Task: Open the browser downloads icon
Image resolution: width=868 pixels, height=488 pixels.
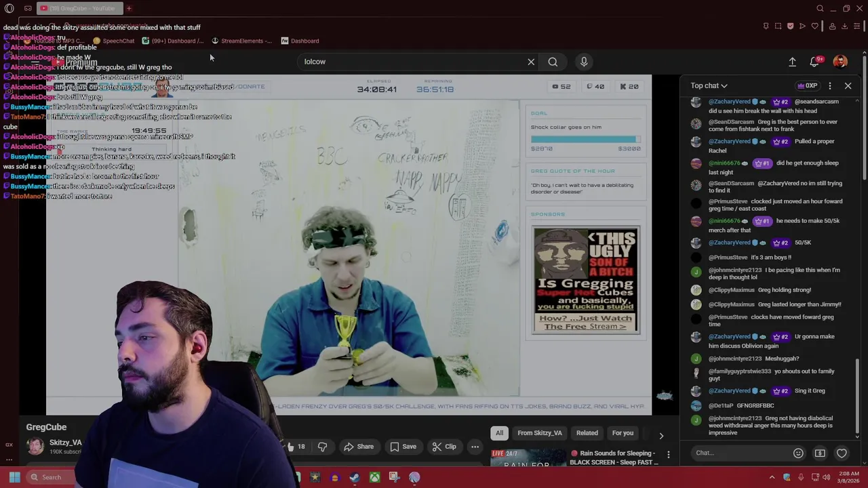Action: [x=844, y=26]
